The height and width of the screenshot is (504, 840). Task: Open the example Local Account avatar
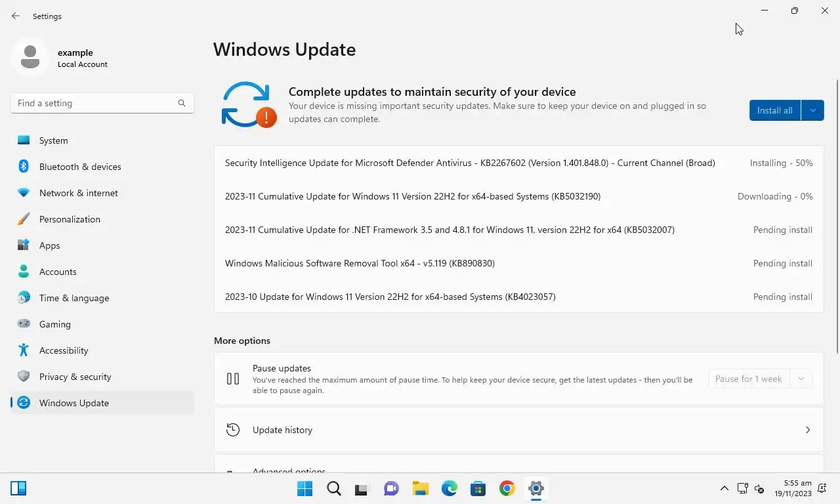[30, 57]
